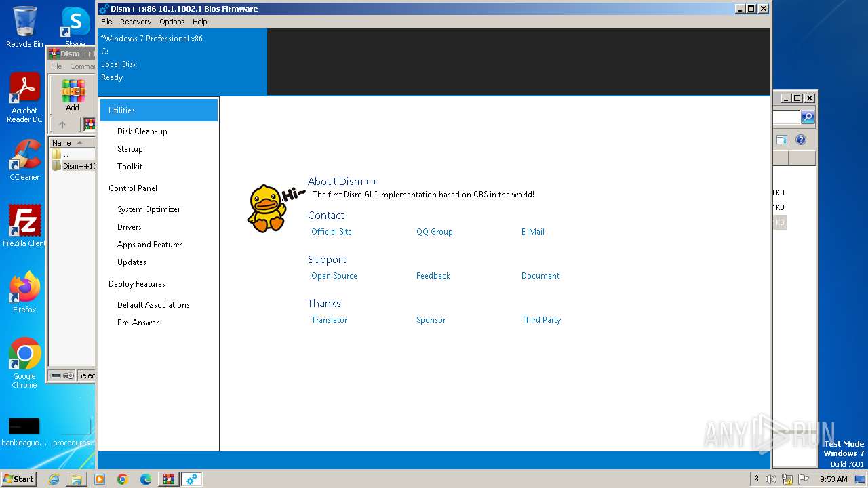Open Windows Explorer from the taskbar
The width and height of the screenshot is (868, 488).
pyautogui.click(x=77, y=479)
